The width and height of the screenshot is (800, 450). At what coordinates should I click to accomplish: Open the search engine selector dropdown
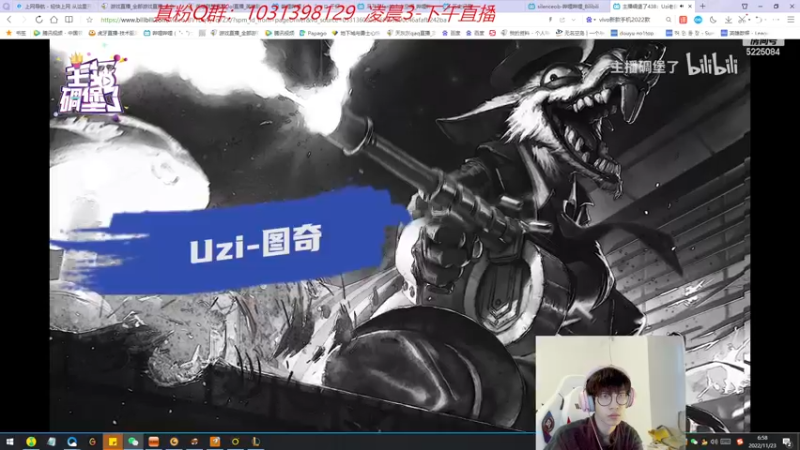coord(591,20)
